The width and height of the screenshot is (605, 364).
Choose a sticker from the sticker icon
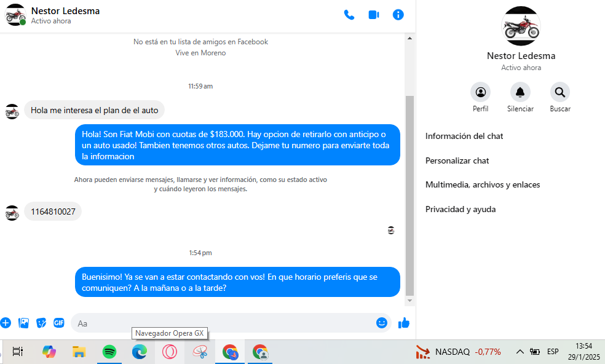tap(41, 323)
